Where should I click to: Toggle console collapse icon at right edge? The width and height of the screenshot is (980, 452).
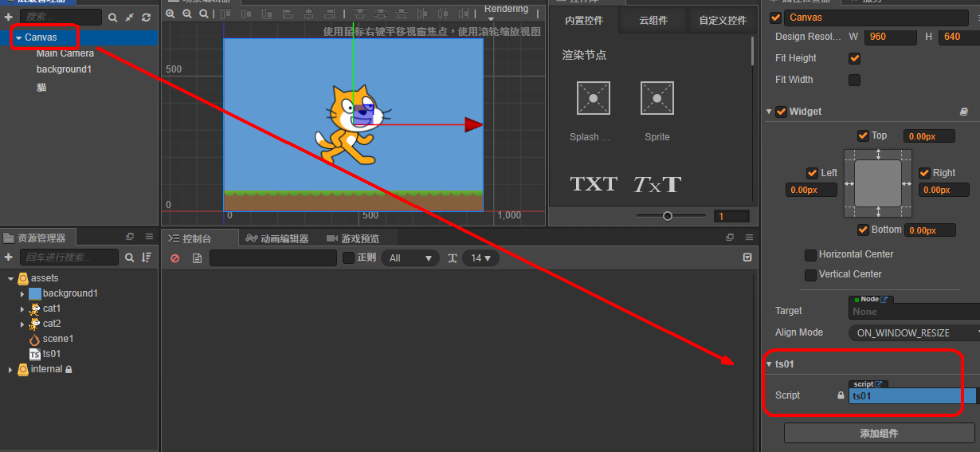pyautogui.click(x=747, y=257)
